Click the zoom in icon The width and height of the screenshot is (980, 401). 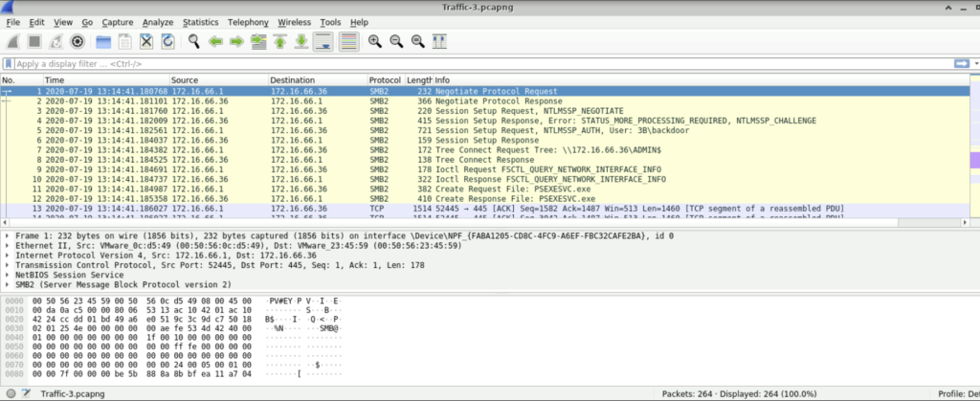click(374, 41)
